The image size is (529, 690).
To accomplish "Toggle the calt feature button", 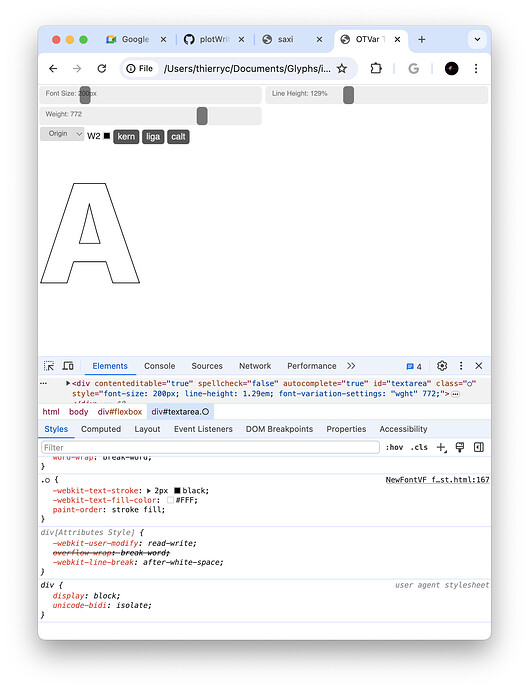I will pos(178,136).
